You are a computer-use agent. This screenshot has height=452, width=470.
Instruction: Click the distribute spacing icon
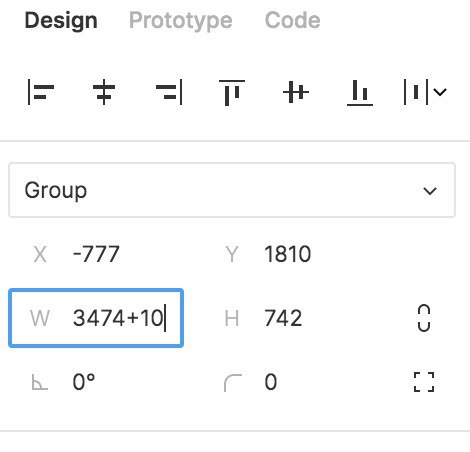point(416,92)
